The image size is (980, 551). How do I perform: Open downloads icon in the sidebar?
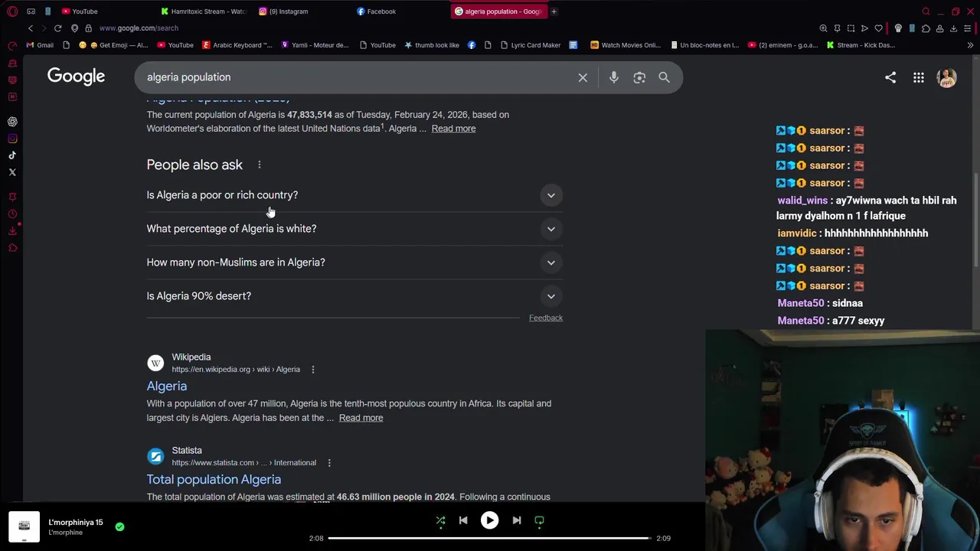12,230
